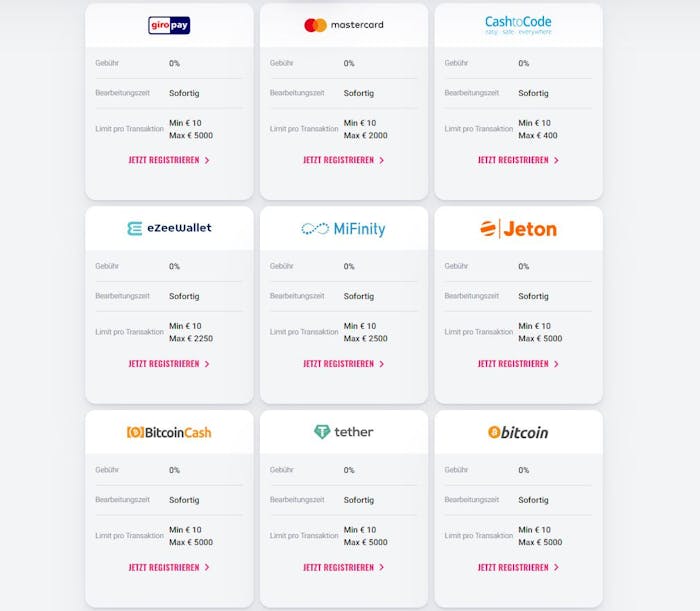Select the eZeeWallet logo
The width and height of the screenshot is (700, 611).
click(169, 228)
